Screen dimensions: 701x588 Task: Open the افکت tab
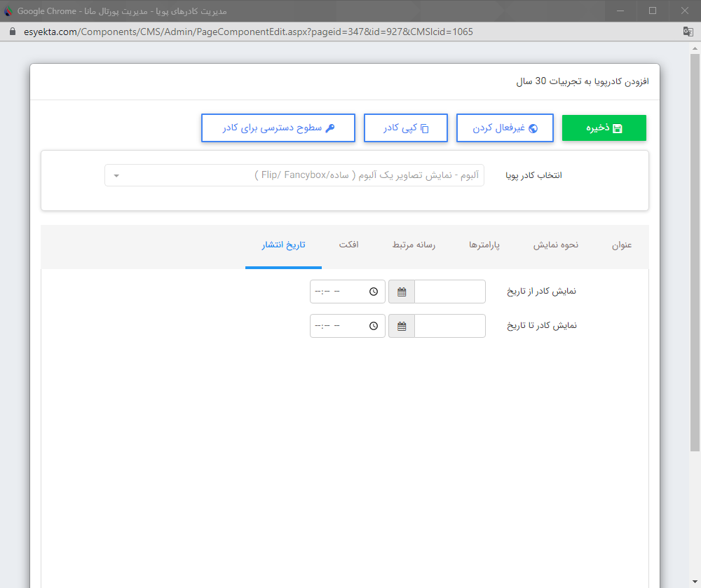point(349,246)
